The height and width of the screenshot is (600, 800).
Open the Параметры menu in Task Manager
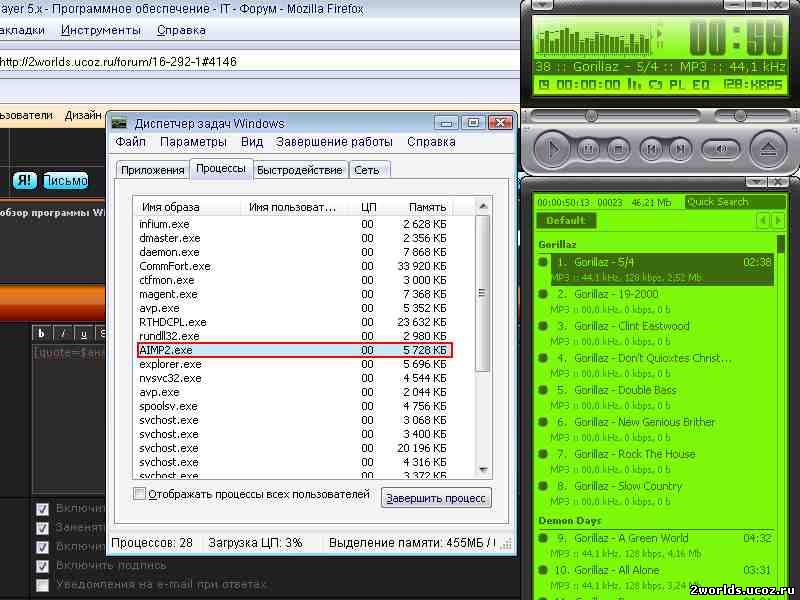(193, 142)
